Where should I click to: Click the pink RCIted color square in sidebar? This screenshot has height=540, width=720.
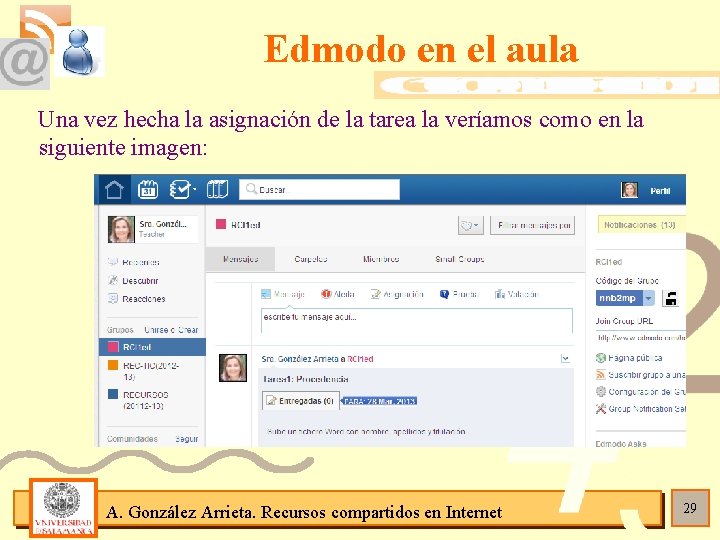click(x=112, y=347)
